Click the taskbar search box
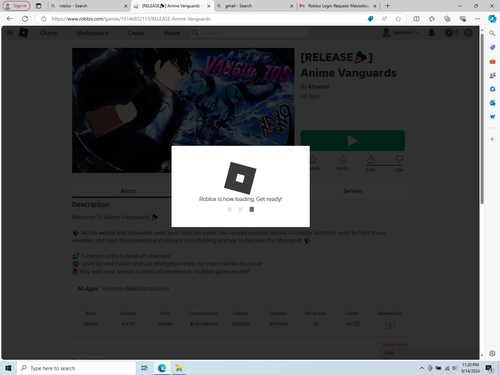 (76, 368)
